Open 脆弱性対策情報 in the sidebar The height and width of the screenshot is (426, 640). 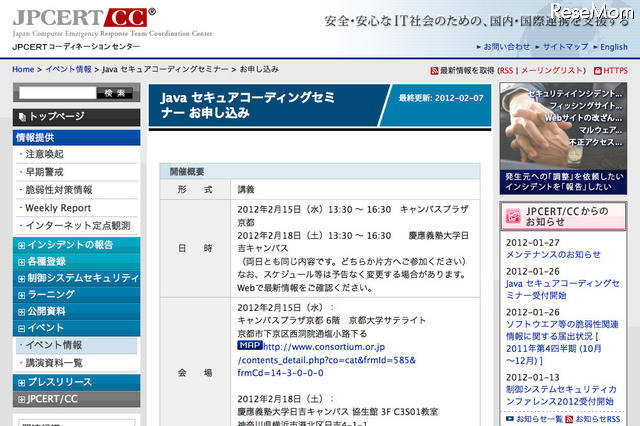click(59, 190)
